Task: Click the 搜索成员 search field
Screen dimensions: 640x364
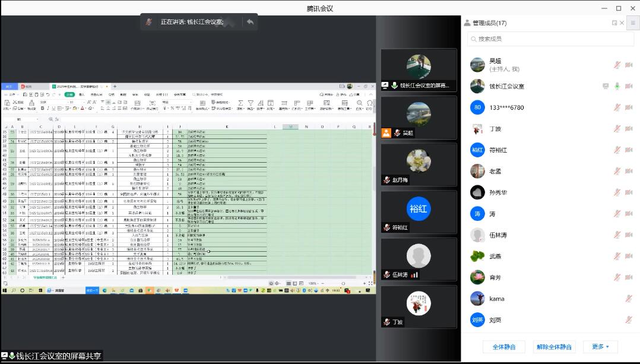Action: pyautogui.click(x=549, y=39)
